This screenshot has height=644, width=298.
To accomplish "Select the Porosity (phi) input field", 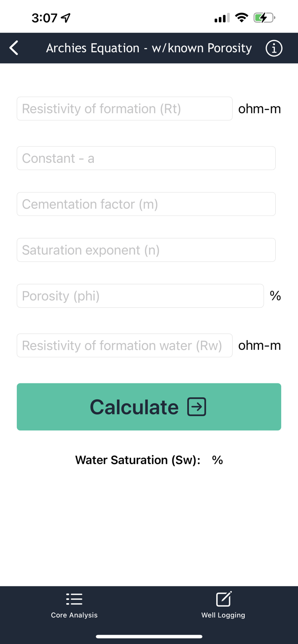I will (140, 295).
